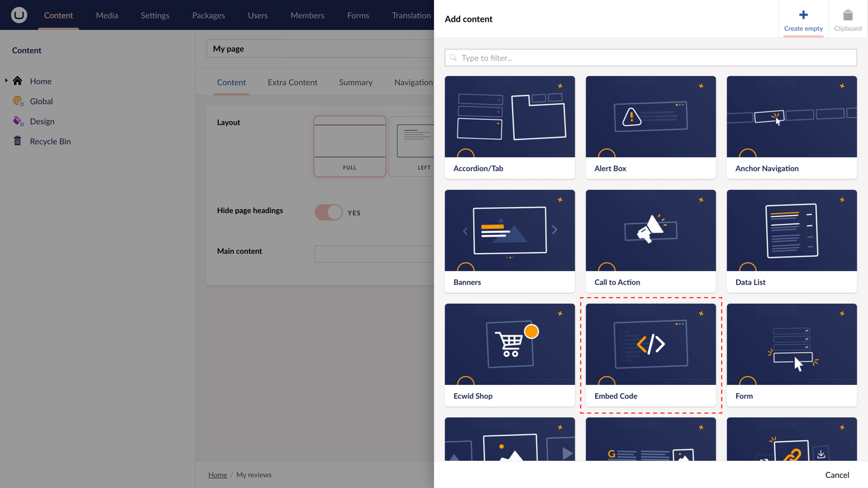Click the star on Accordion/Tab card
Image resolution: width=868 pixels, height=488 pixels.
pos(560,86)
